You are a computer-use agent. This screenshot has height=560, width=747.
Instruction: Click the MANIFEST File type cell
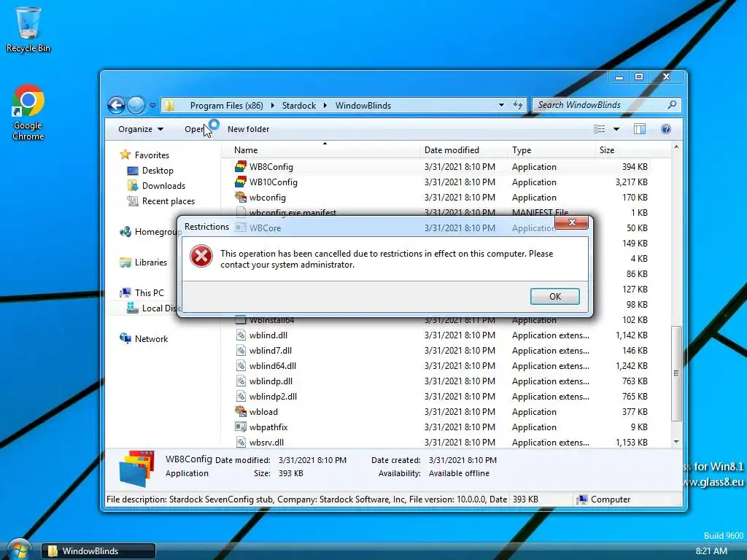click(x=540, y=212)
